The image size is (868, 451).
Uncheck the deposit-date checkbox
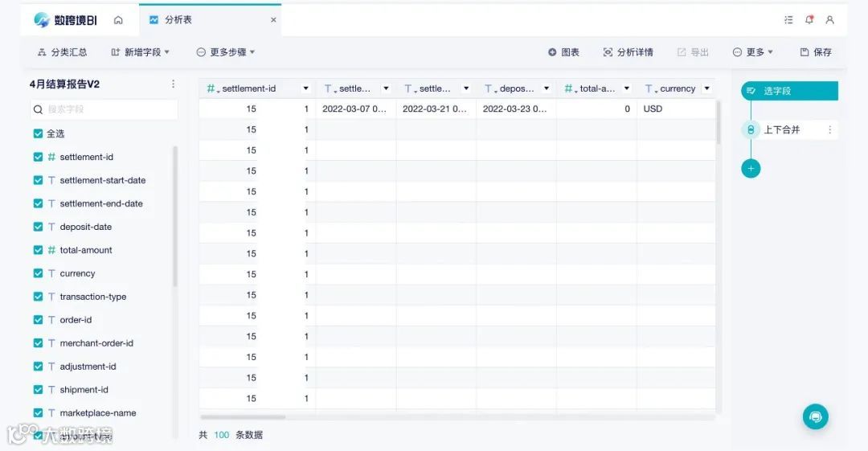coord(39,227)
